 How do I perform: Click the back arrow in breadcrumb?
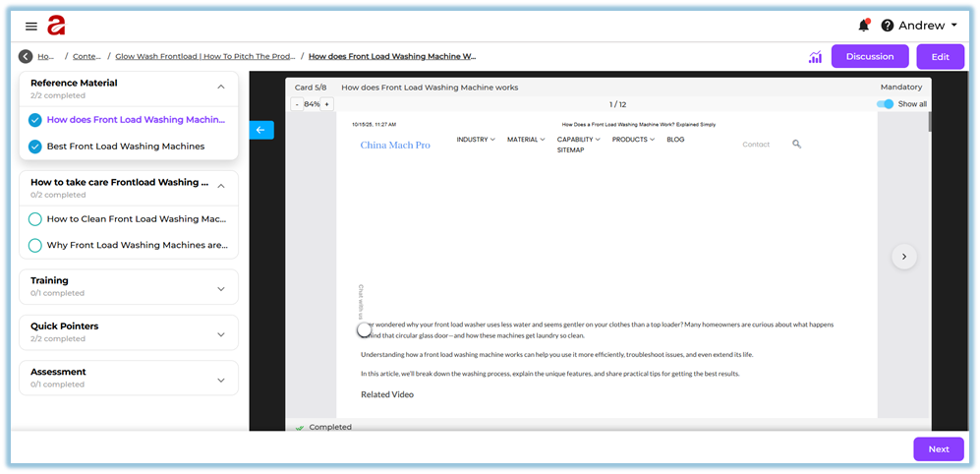tap(26, 57)
